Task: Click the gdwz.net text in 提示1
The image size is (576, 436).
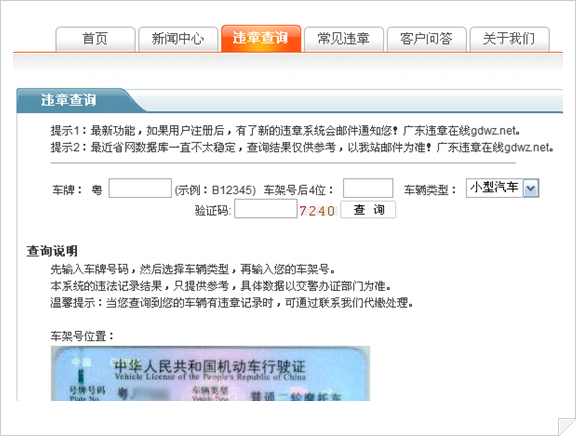Action: coord(493,130)
